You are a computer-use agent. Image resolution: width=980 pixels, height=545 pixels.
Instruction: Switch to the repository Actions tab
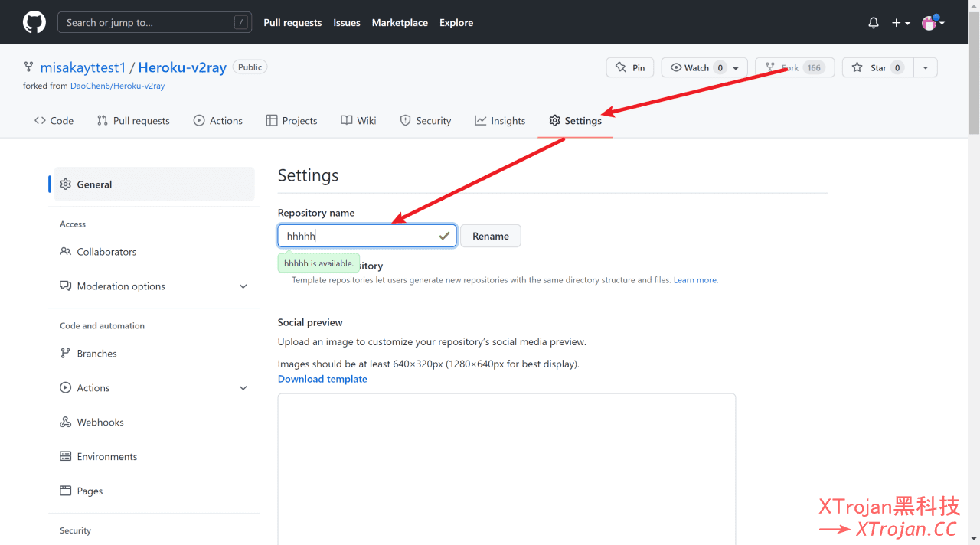218,120
